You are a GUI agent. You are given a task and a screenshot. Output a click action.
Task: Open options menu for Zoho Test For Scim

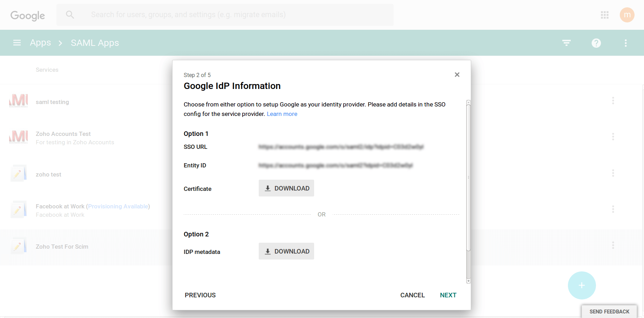[x=613, y=245]
